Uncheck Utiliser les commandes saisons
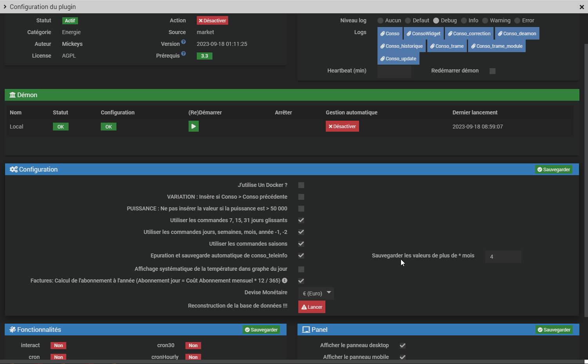This screenshot has width=588, height=364. click(301, 244)
